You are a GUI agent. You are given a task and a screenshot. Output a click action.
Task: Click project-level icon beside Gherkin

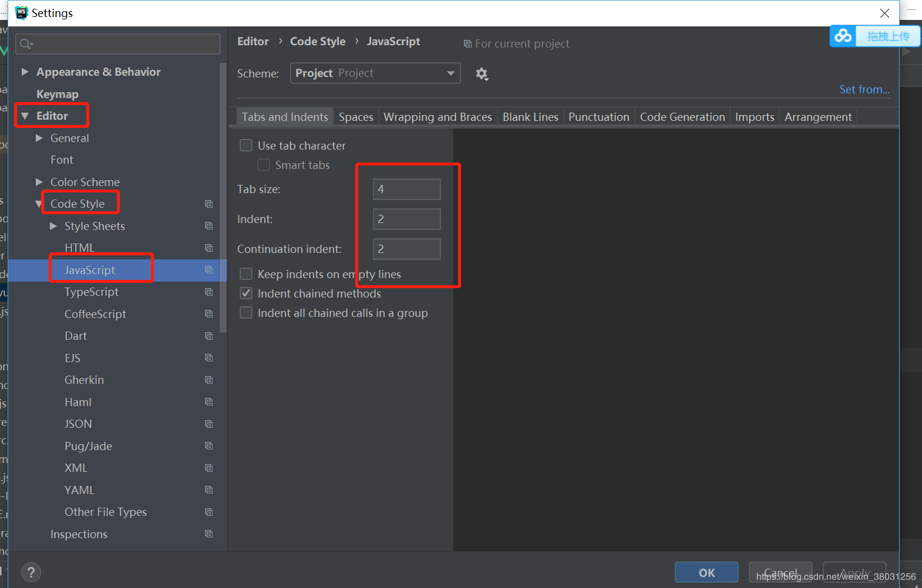coord(208,380)
